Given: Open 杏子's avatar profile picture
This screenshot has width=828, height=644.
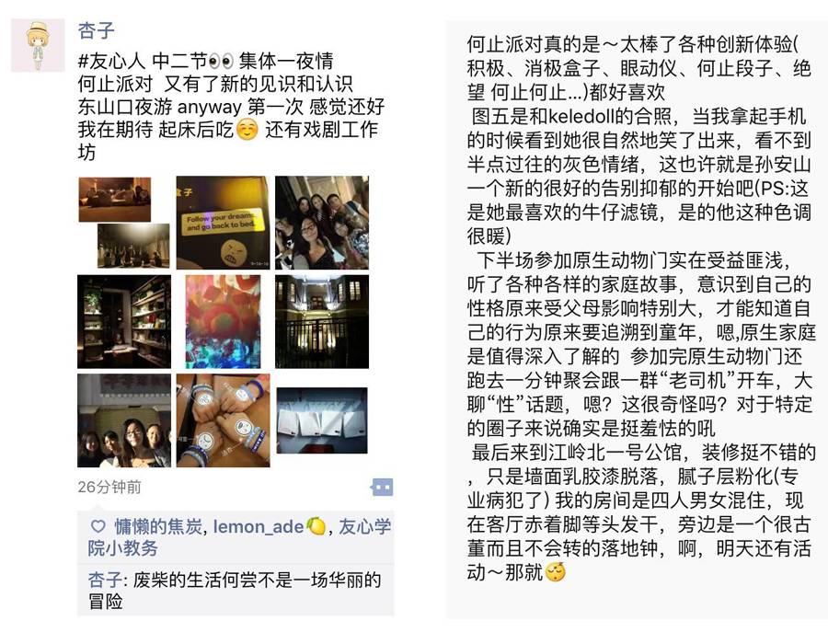Looking at the screenshot, I should (38, 45).
